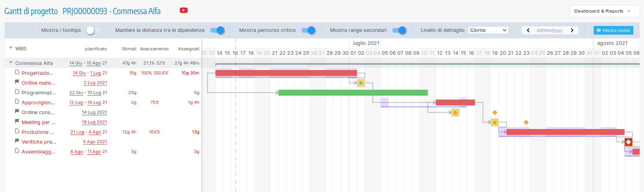Click the Gantt di progetto title
The height and width of the screenshot is (192, 644).
[31, 11]
